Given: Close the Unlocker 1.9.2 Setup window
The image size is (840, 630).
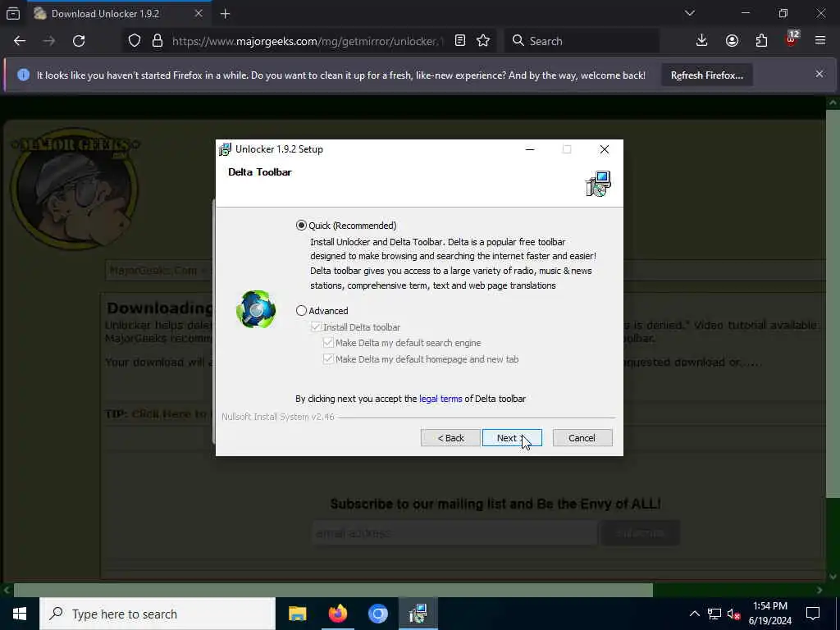Looking at the screenshot, I should [x=604, y=149].
